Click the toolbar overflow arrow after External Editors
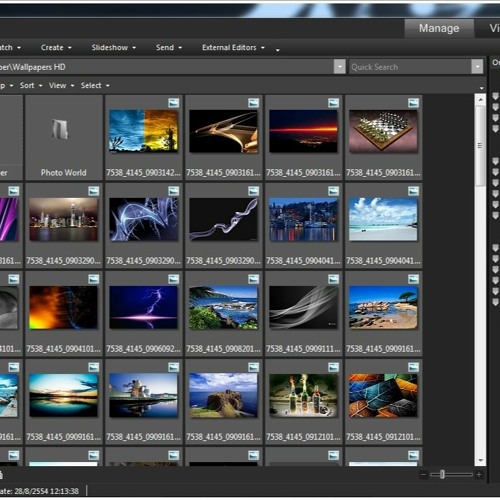 [277, 50]
